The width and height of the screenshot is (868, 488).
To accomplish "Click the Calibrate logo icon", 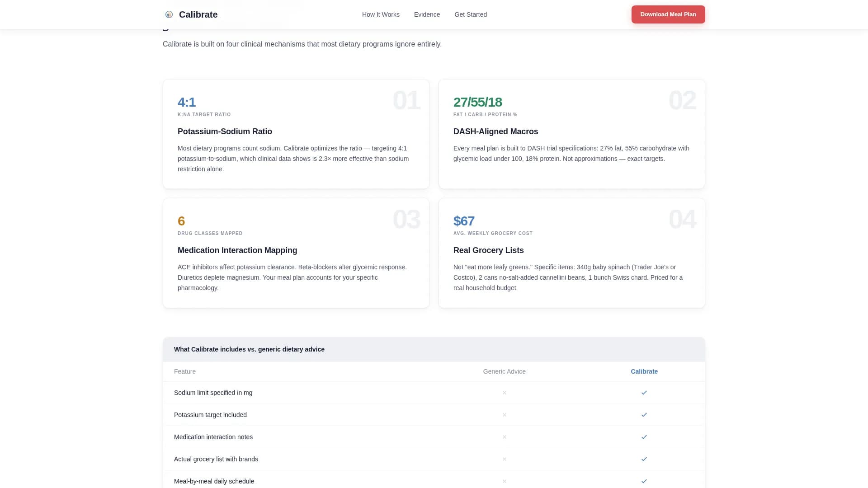I will 169,14.
